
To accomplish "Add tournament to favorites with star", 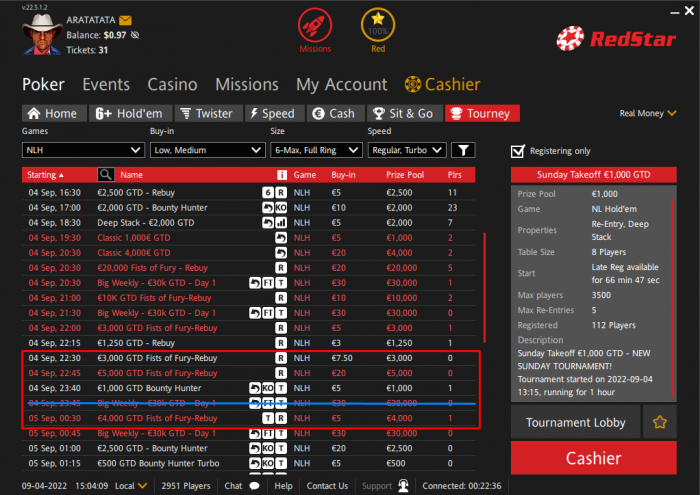I will pyautogui.click(x=659, y=422).
